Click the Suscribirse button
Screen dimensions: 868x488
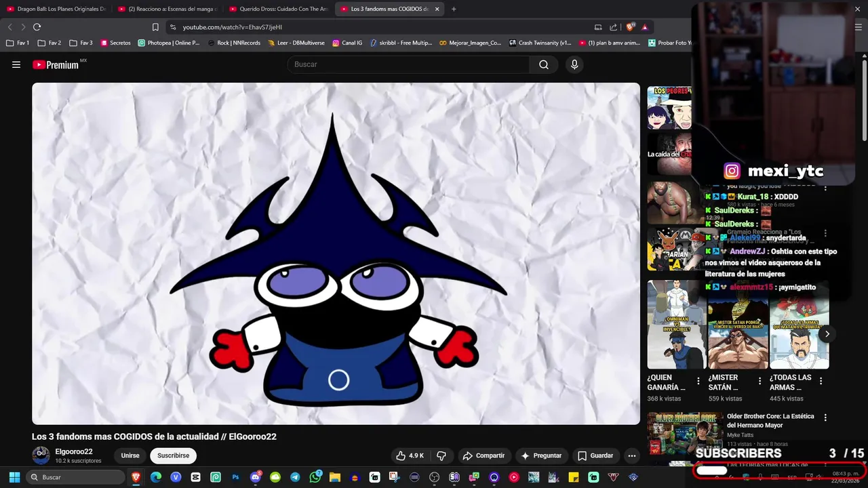click(x=174, y=455)
